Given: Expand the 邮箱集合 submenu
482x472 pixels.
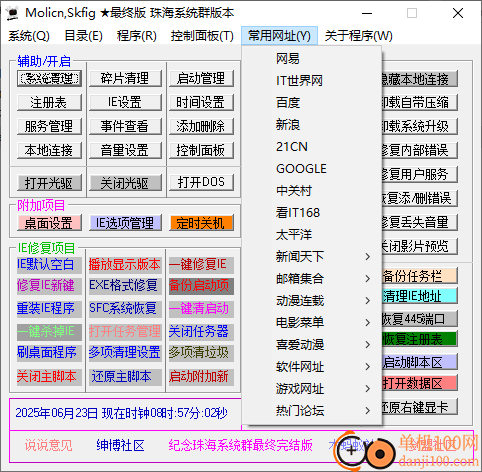Looking at the screenshot, I should [312, 279].
